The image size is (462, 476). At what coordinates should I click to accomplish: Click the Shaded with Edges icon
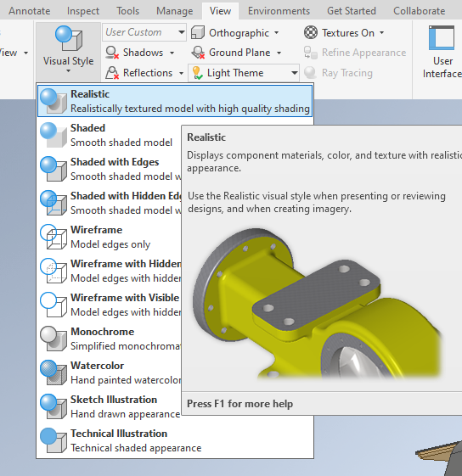point(54,169)
